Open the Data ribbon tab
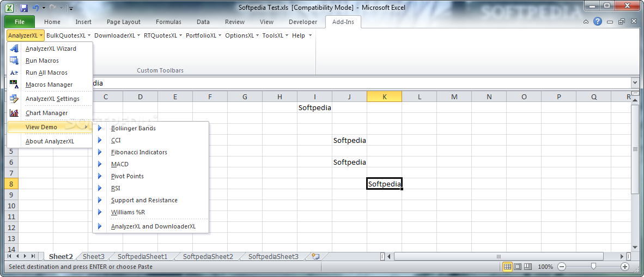644x277 pixels. [203, 22]
